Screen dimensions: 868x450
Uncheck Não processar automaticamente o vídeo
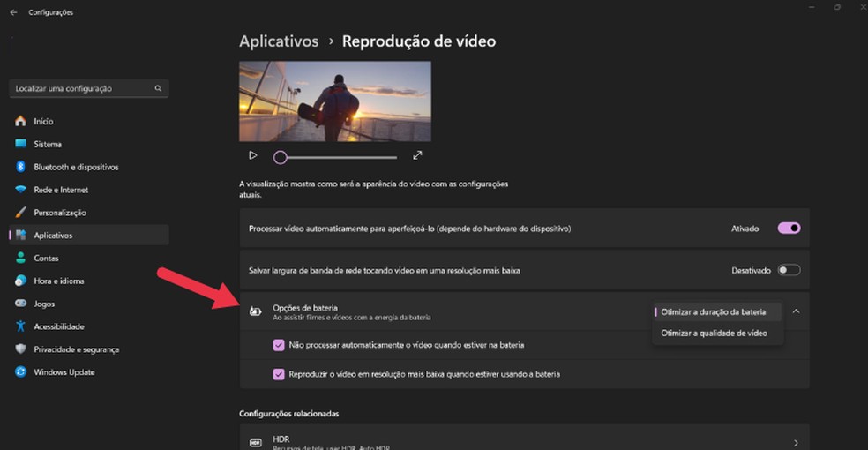click(279, 345)
